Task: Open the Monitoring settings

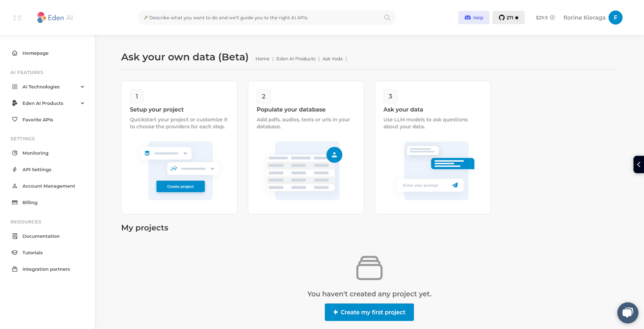Action: tap(35, 153)
